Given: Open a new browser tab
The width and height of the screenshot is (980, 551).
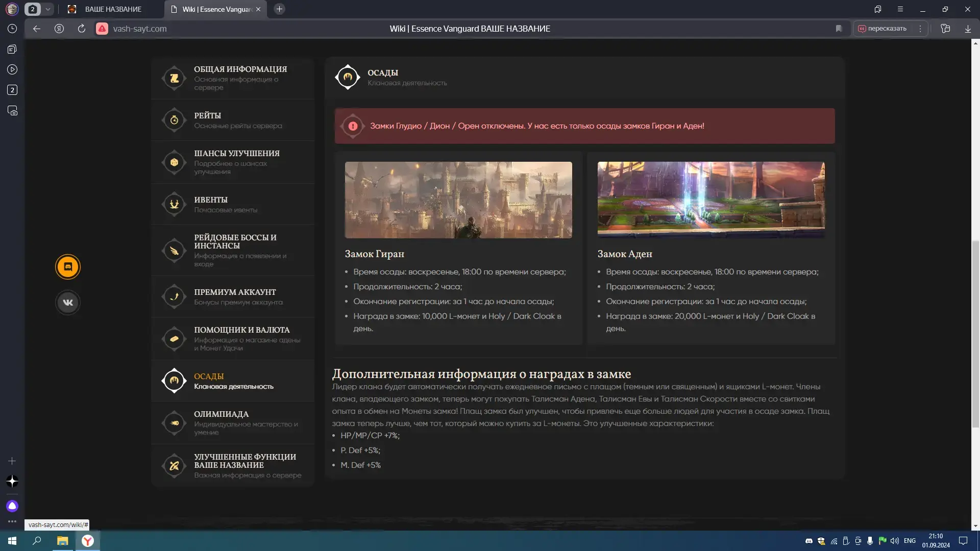Looking at the screenshot, I should pyautogui.click(x=279, y=9).
